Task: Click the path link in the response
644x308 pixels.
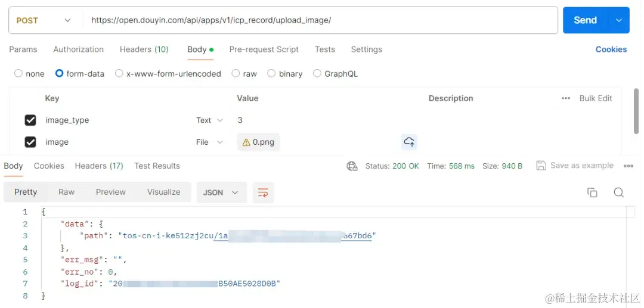Action: 292,236
